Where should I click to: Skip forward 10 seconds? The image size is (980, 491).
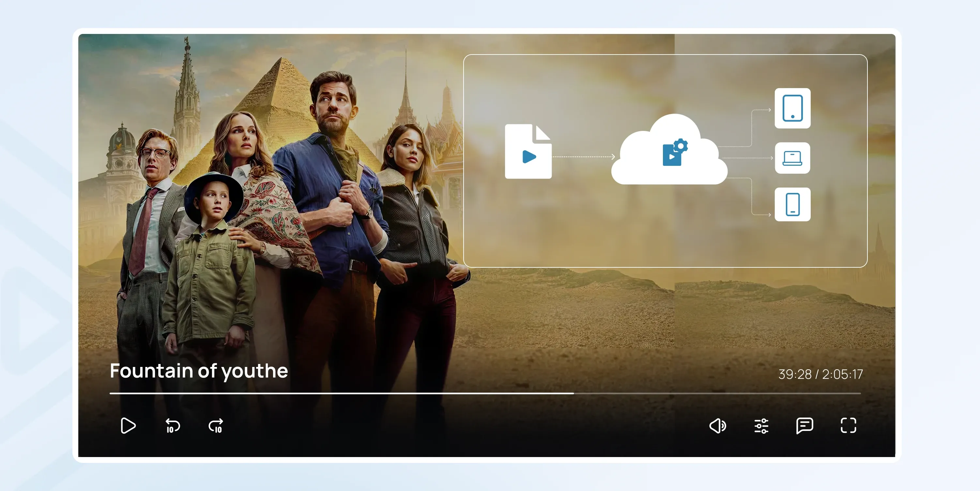coord(216,425)
